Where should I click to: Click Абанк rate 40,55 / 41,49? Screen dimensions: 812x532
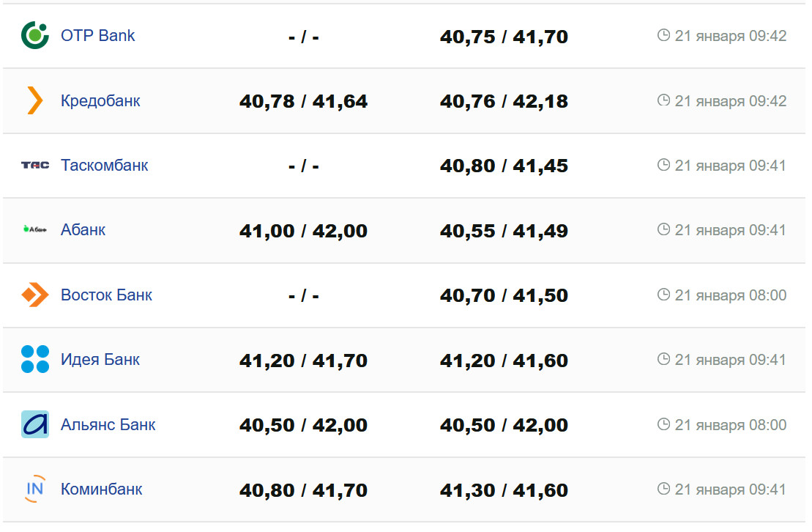pos(504,231)
